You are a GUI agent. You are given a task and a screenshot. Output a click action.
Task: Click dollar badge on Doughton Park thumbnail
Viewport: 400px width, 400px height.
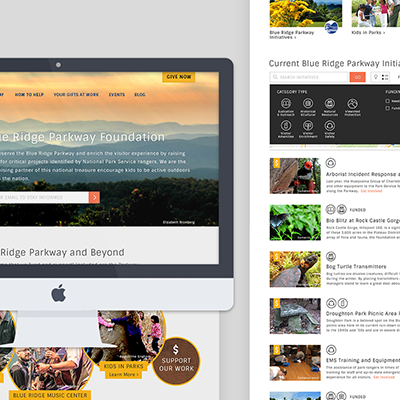pyautogui.click(x=276, y=303)
